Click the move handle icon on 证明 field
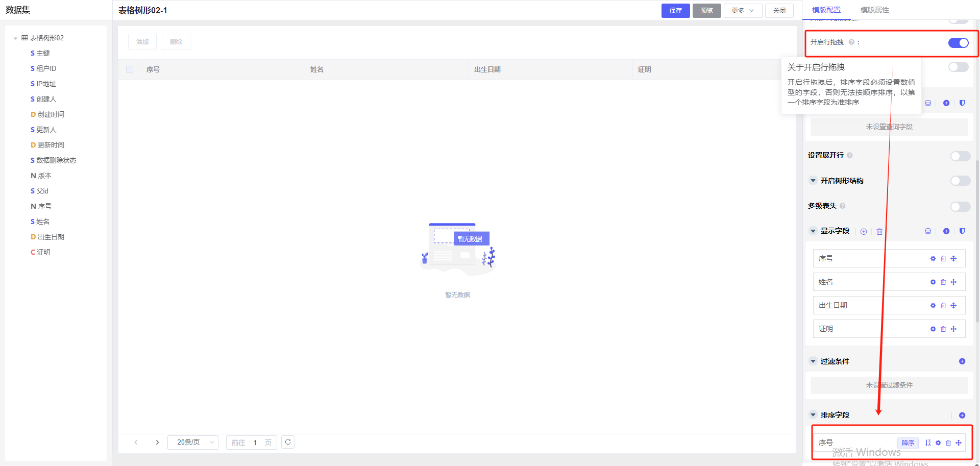The image size is (980, 466). [953, 329]
